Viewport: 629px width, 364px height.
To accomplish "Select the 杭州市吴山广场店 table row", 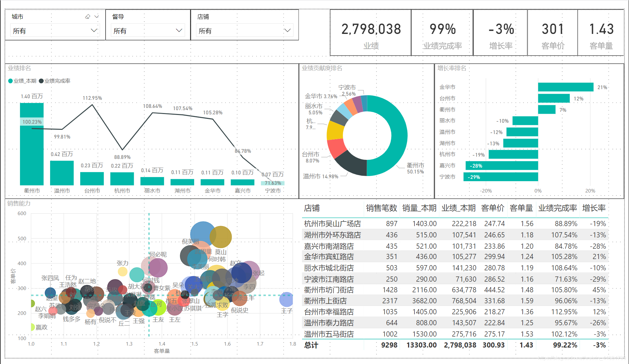I will coord(332,224).
